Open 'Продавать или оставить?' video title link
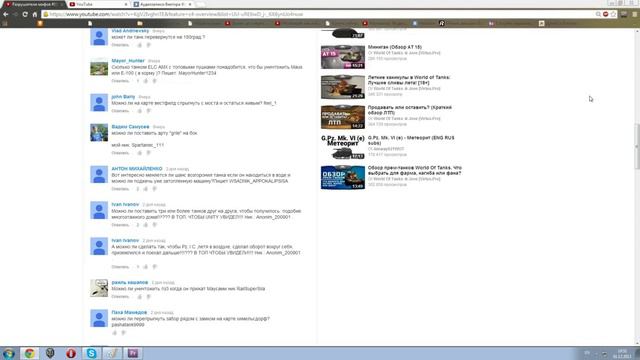The height and width of the screenshot is (360, 640). pos(409,110)
